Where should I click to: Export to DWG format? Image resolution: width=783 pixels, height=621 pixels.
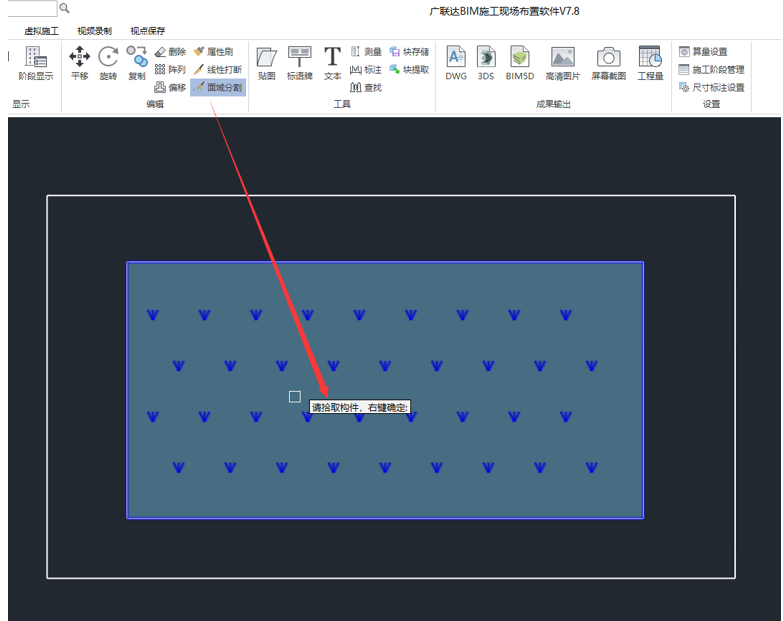click(x=456, y=63)
